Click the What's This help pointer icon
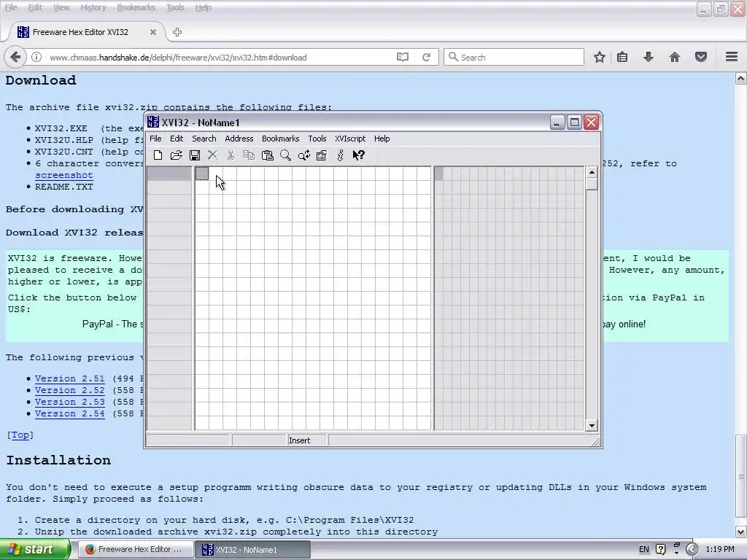 pos(358,155)
